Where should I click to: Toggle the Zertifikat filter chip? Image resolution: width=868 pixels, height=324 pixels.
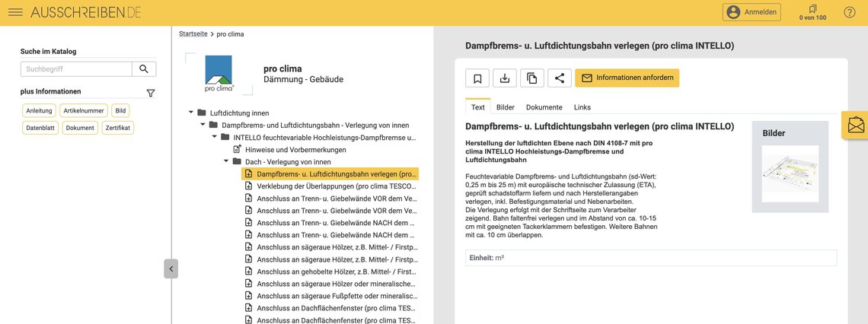pos(117,128)
